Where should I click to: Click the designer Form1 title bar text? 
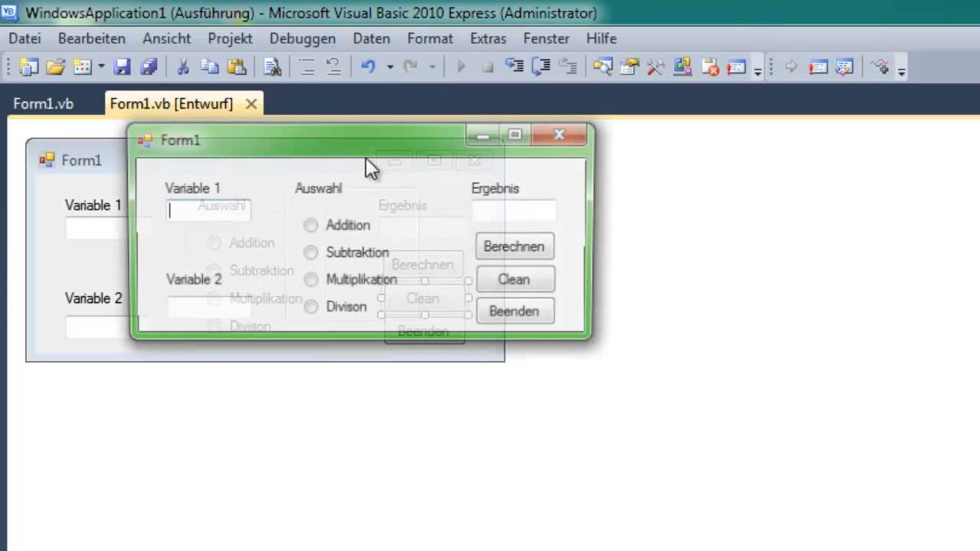click(81, 160)
